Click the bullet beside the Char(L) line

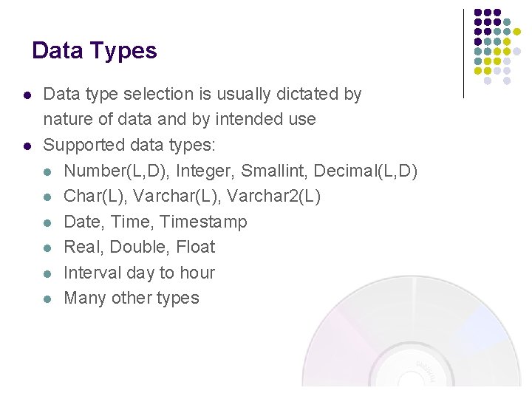(x=47, y=197)
